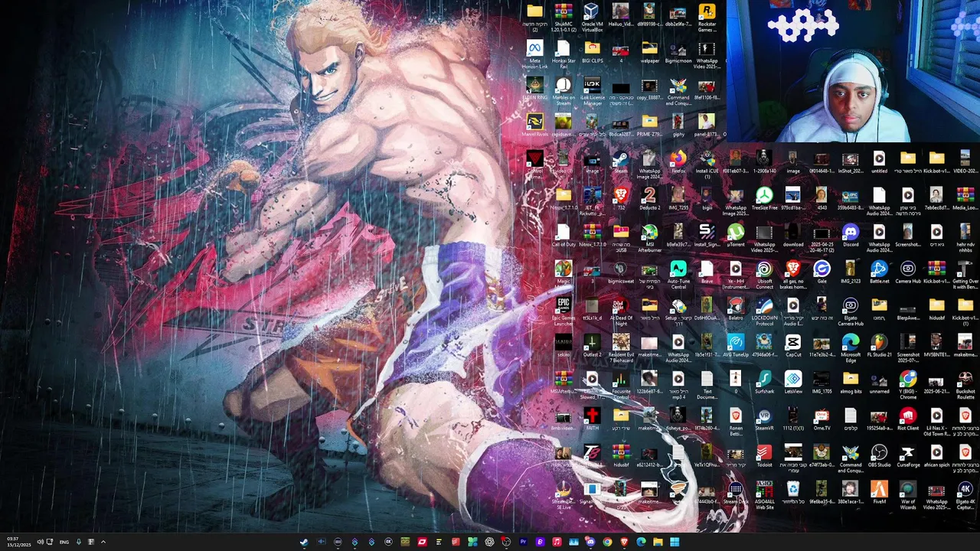The width and height of the screenshot is (980, 551).
Task: Open Oracle VM VirtualBox shortcut
Action: (x=592, y=17)
